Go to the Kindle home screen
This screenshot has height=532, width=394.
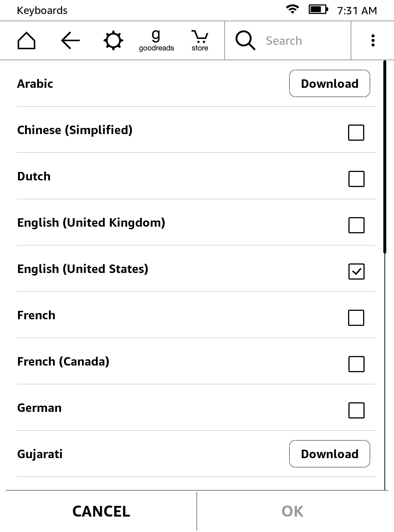click(x=26, y=40)
